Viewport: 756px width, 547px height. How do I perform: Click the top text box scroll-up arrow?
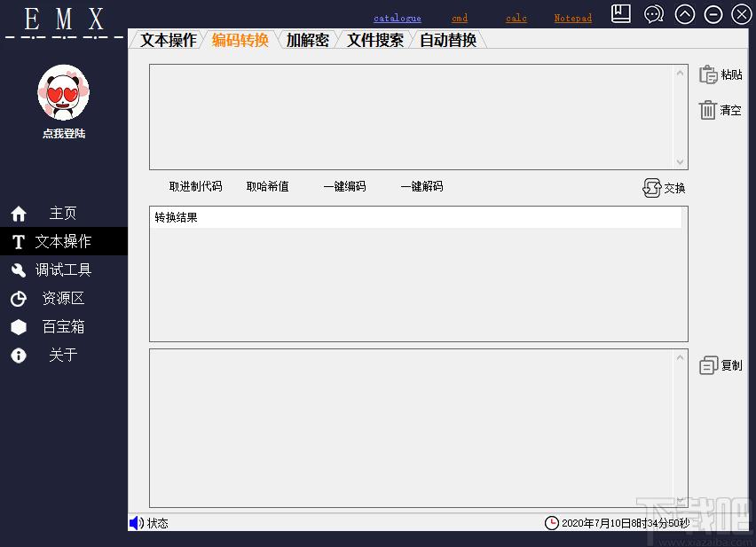tap(680, 74)
